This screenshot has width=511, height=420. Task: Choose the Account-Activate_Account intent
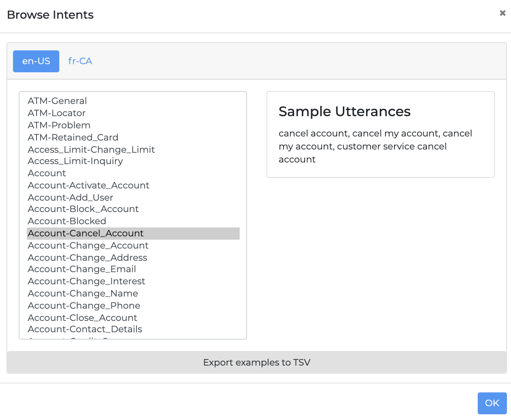88,185
